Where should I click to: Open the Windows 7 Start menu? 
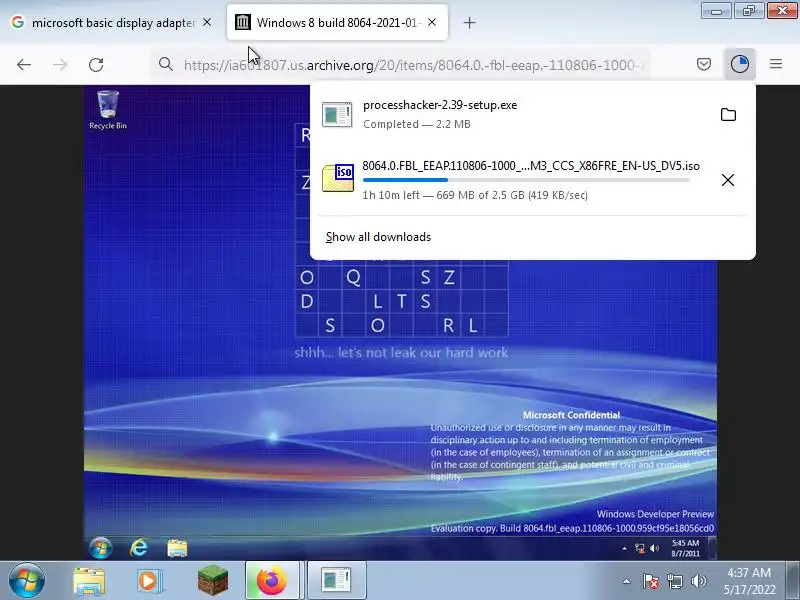click(27, 580)
